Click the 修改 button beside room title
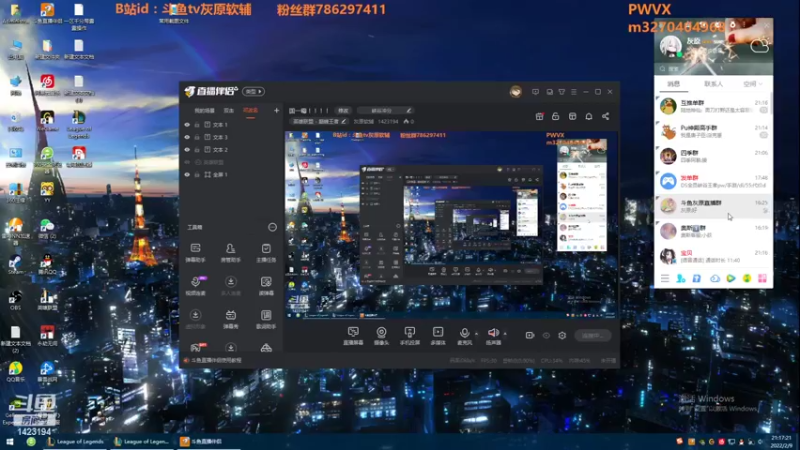Viewport: 800px width, 450px height. [x=343, y=110]
